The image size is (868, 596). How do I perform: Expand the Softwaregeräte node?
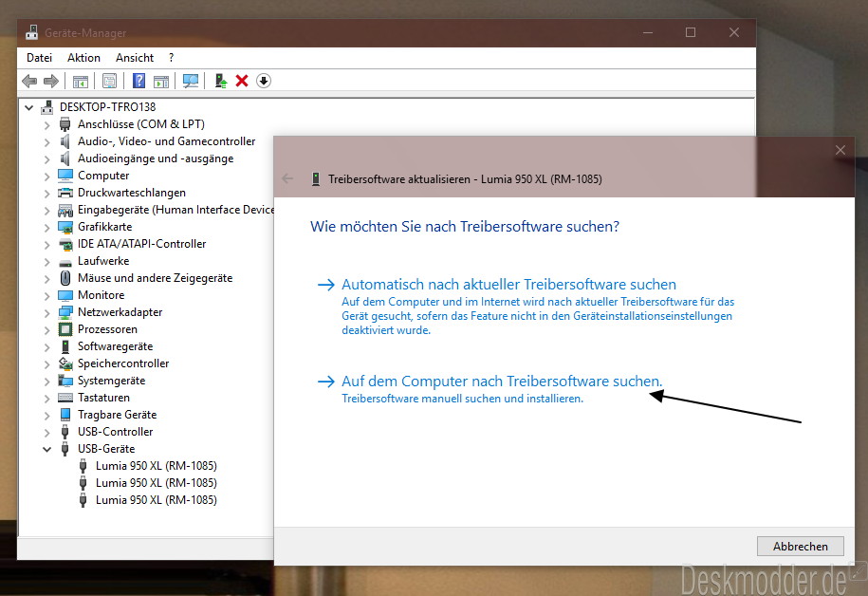pos(47,347)
